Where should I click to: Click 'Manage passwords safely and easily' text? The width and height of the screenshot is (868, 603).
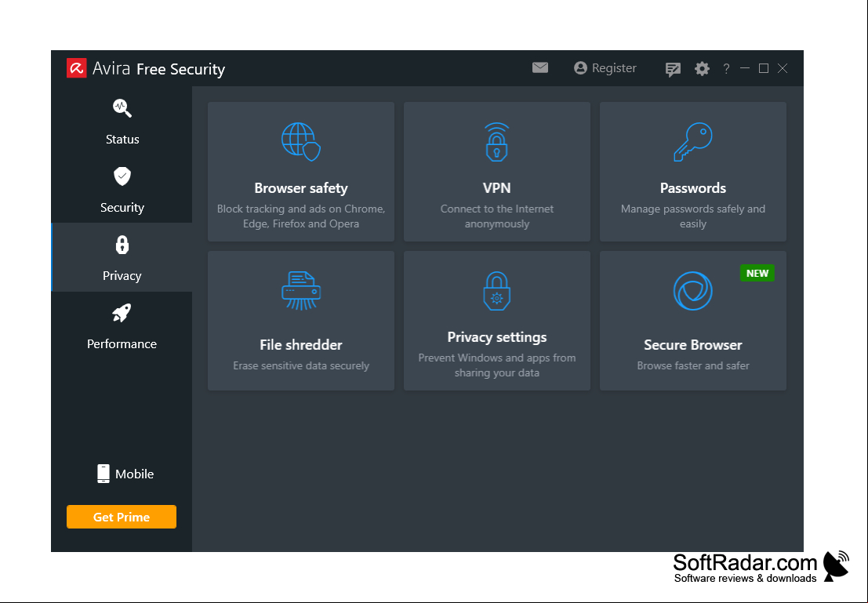click(692, 216)
